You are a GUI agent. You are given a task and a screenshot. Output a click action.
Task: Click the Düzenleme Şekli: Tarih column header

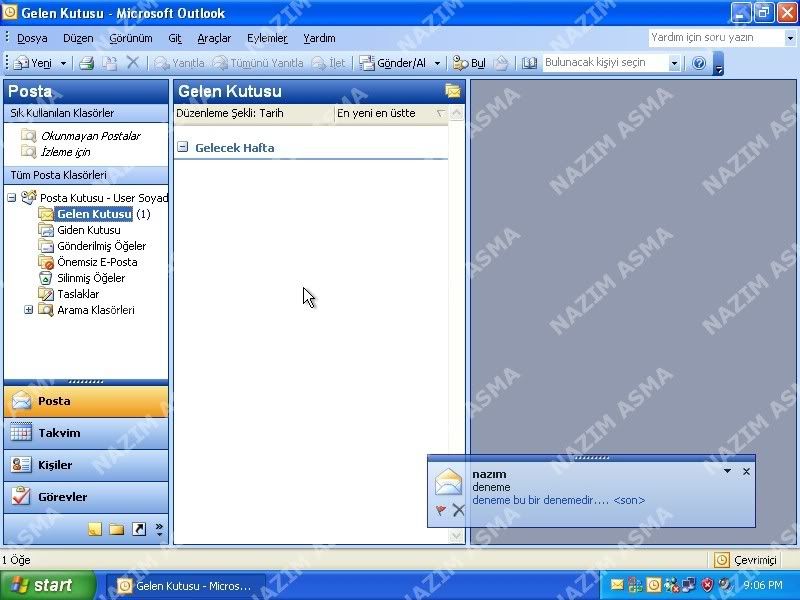(x=254, y=113)
